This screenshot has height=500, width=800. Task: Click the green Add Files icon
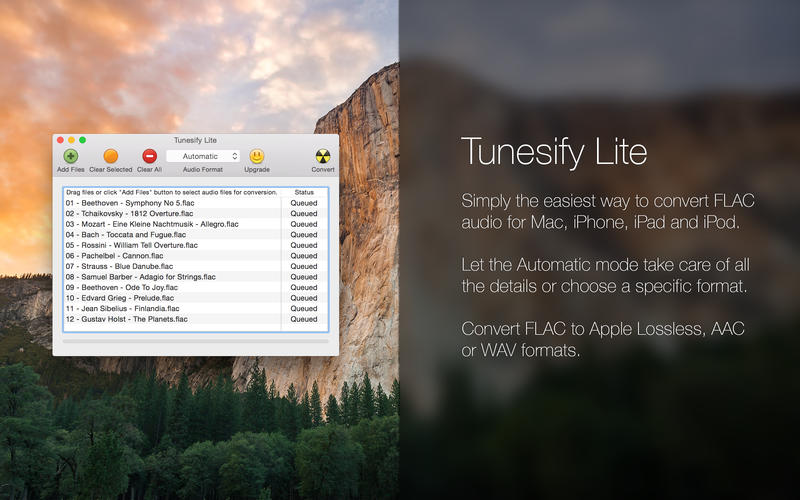pos(70,156)
